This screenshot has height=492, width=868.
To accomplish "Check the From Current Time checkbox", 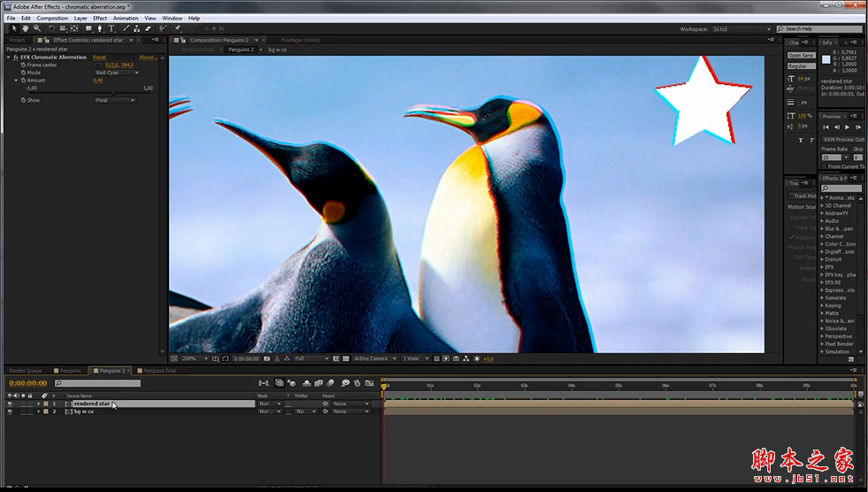I will [x=825, y=166].
